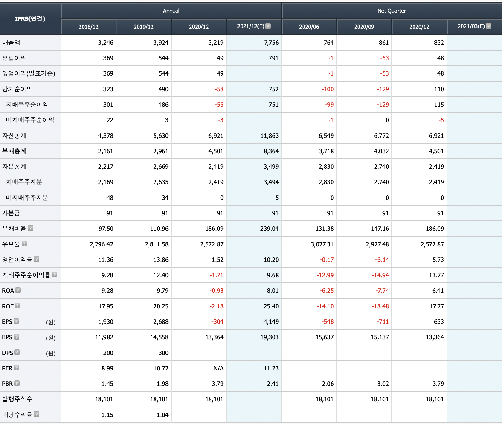504x424 pixels.
Task: Click the 239.04 debt ratio value
Action: pos(269,229)
